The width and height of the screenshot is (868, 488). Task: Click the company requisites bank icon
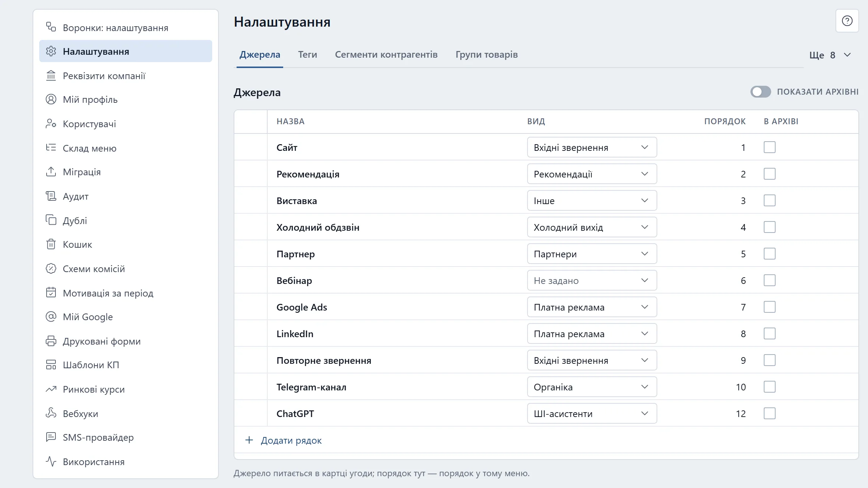(x=51, y=75)
